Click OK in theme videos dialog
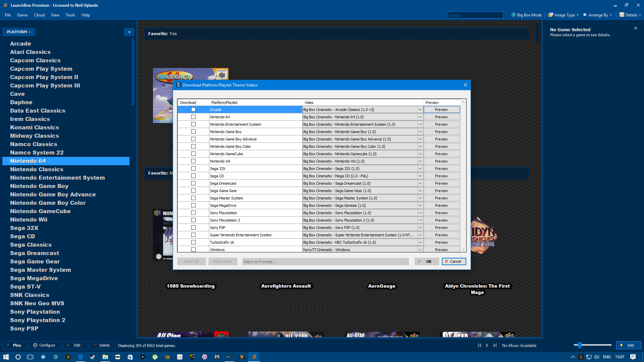The height and width of the screenshot is (362, 644). pos(427,261)
